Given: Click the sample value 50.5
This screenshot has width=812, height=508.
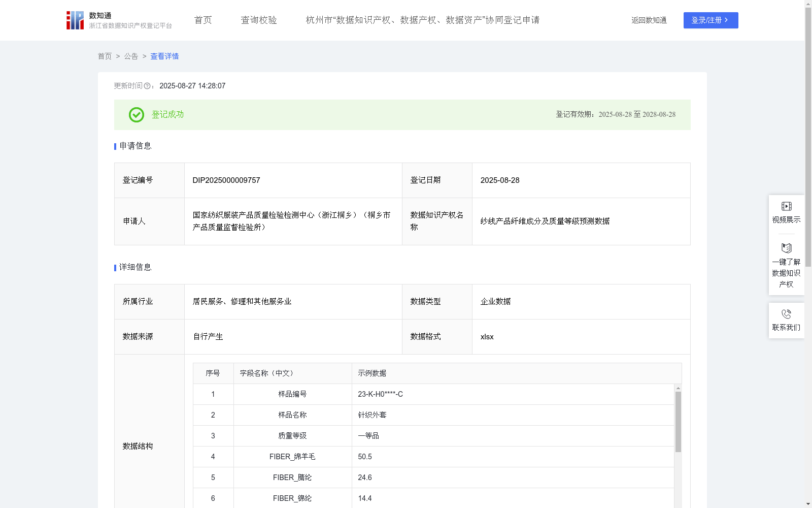Looking at the screenshot, I should pos(365,457).
